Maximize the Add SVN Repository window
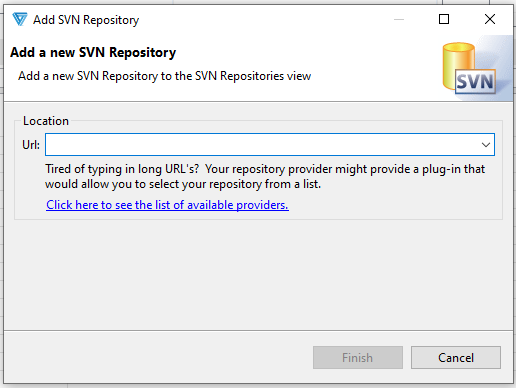The height and width of the screenshot is (388, 516). click(x=444, y=19)
